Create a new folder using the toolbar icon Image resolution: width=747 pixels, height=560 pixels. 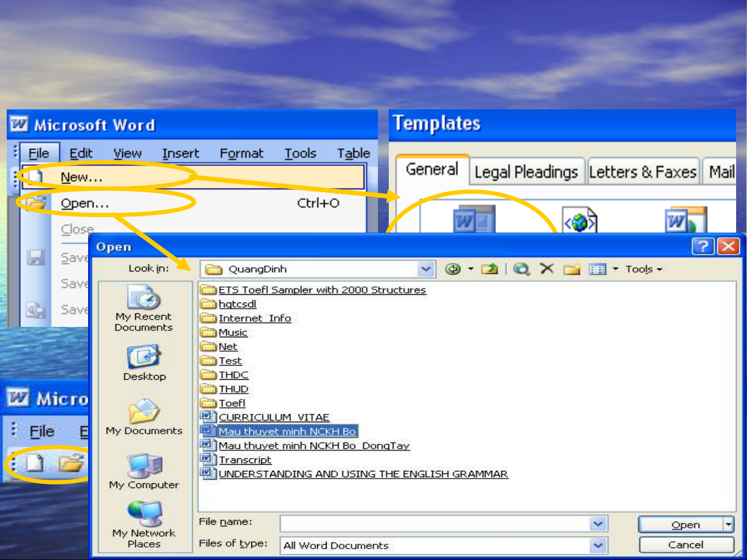click(x=572, y=269)
